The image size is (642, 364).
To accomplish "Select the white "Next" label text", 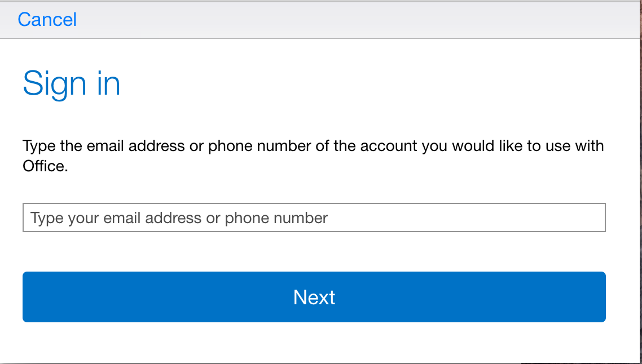I will [314, 298].
